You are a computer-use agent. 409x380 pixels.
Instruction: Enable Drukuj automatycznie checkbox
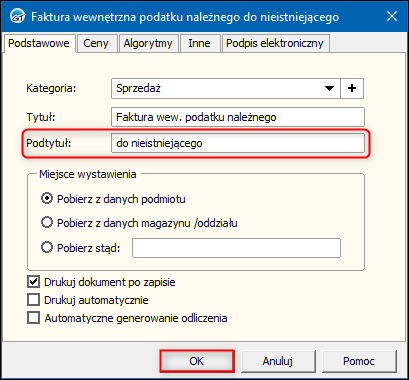pyautogui.click(x=33, y=300)
